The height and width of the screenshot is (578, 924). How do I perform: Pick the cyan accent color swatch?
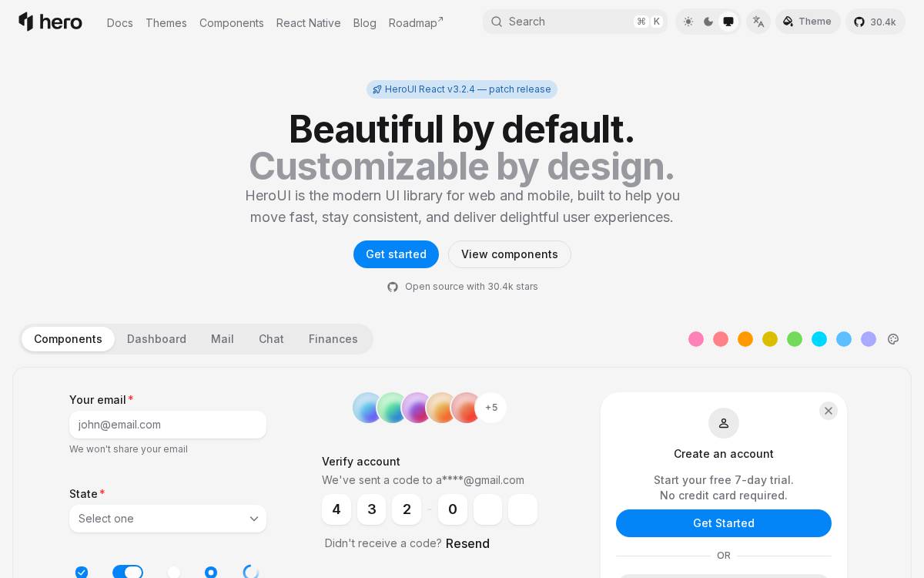tap(819, 339)
